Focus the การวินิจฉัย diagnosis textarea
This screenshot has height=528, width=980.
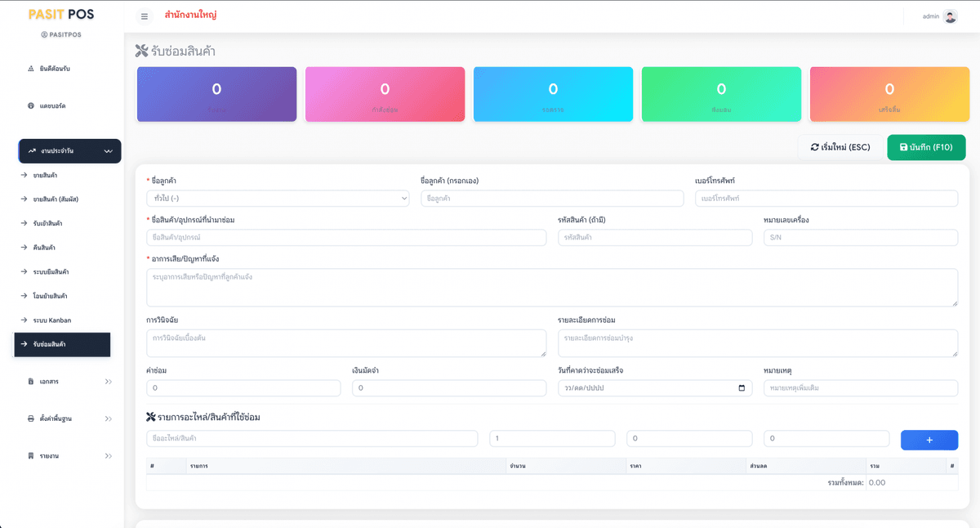pos(346,343)
